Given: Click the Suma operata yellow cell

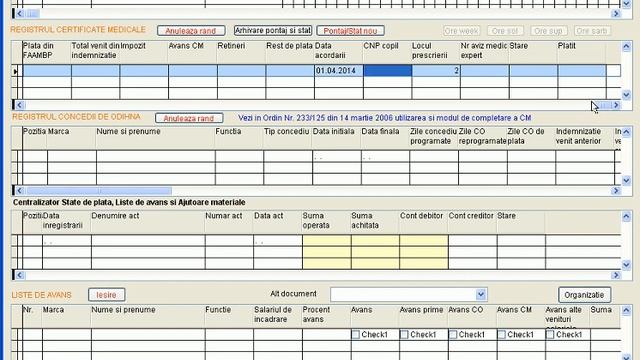Looking at the screenshot, I should click(x=327, y=241).
